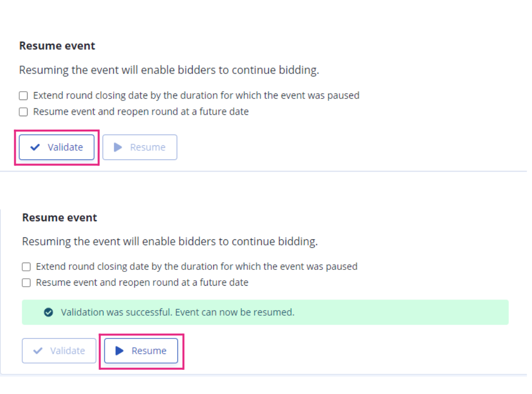Click the disabled Resume button beside the active Validate
Image resolution: width=532 pixels, height=394 pixels.
pyautogui.click(x=140, y=147)
